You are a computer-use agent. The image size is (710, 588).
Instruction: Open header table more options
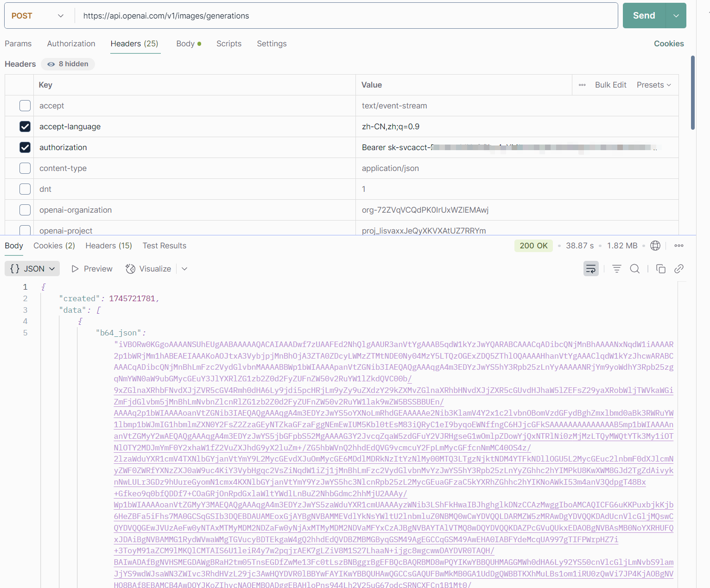[582, 85]
